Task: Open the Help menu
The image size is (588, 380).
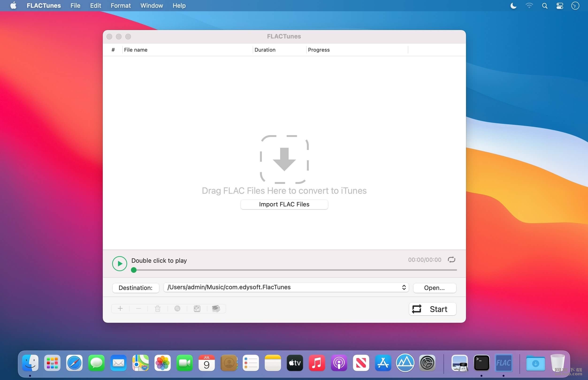Action: [179, 5]
